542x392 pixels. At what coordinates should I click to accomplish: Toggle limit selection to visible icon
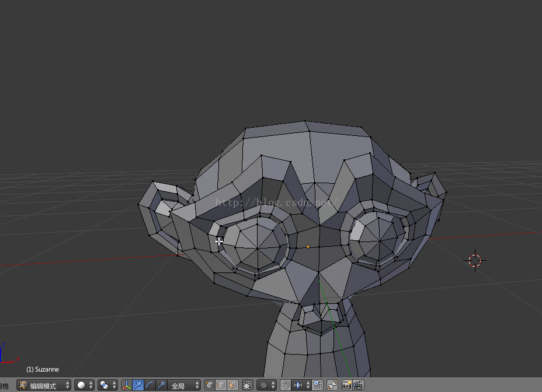[248, 385]
